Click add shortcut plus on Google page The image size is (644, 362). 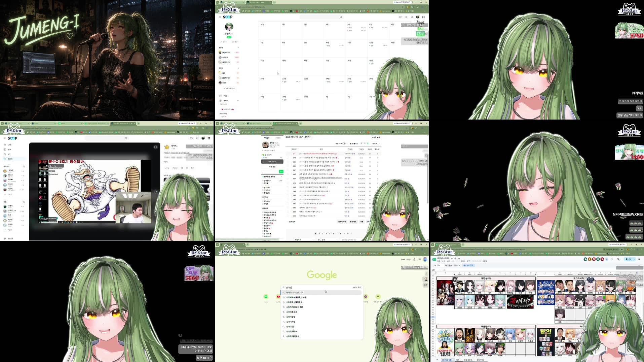(x=378, y=297)
